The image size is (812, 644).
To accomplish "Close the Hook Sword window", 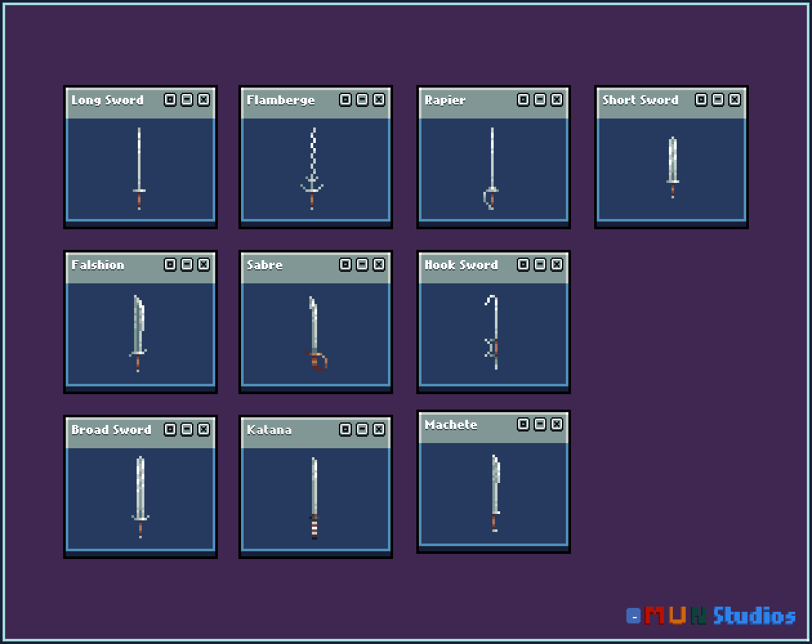I will [x=556, y=264].
